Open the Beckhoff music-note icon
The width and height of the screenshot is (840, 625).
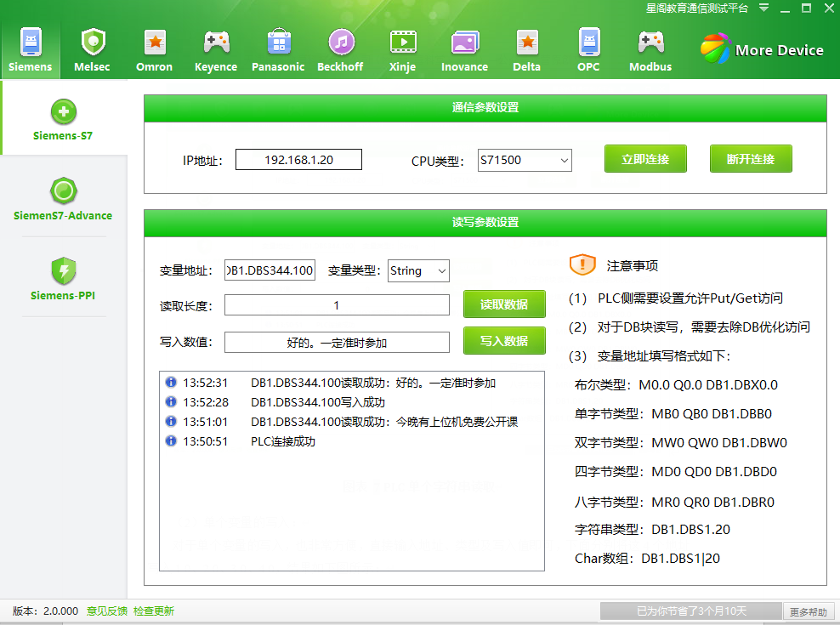(341, 43)
